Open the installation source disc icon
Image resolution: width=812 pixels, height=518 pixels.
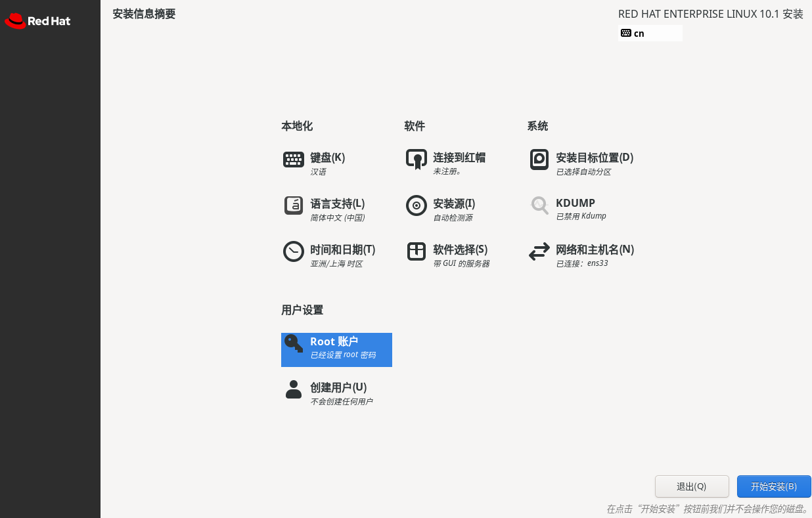pyautogui.click(x=417, y=205)
